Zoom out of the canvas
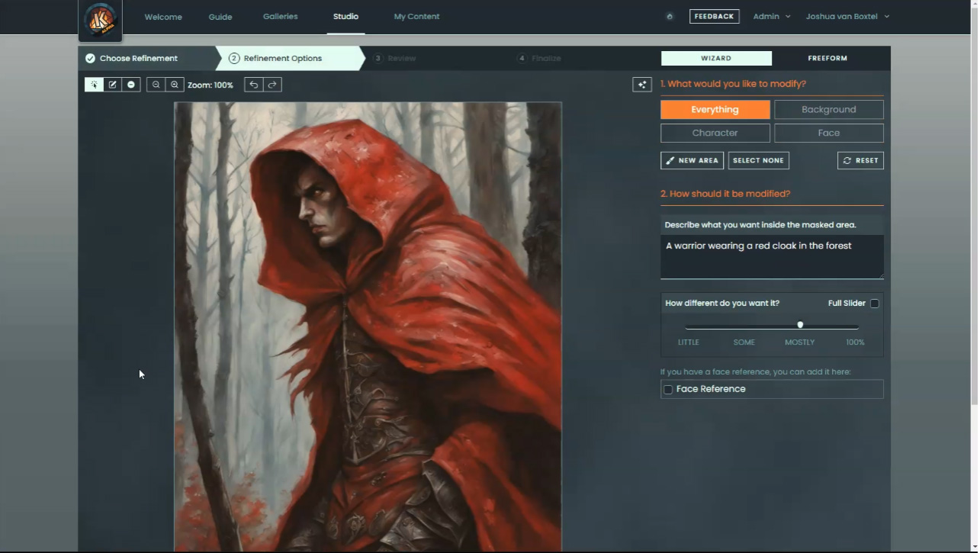This screenshot has height=553, width=980. pyautogui.click(x=156, y=85)
